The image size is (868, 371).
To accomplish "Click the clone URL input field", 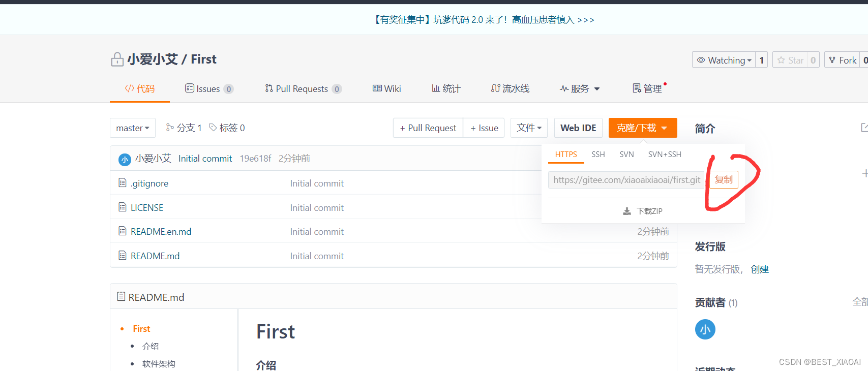I will 626,180.
